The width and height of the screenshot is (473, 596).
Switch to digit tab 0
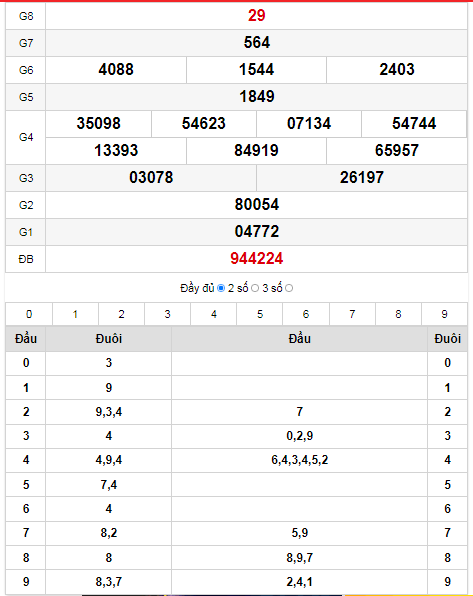(x=29, y=314)
